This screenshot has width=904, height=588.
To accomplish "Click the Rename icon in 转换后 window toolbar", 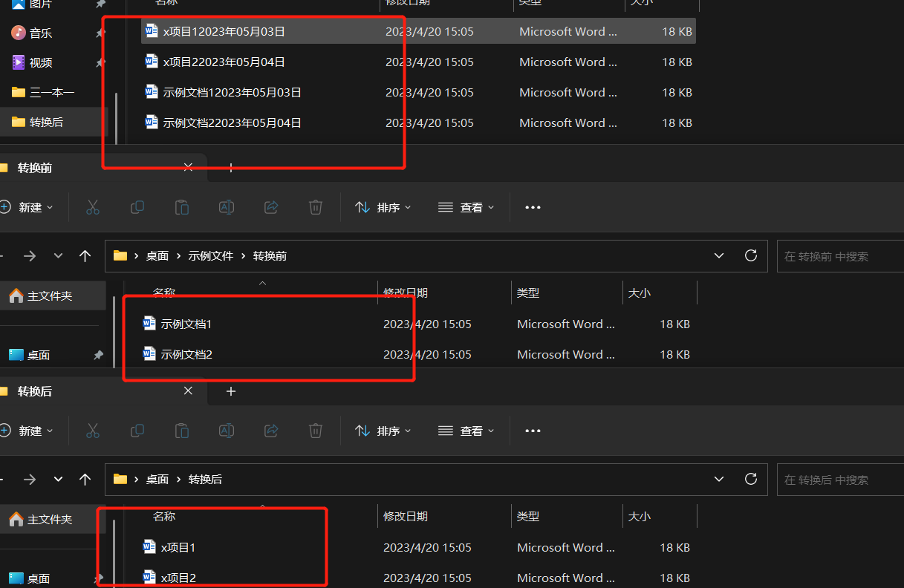I will (x=227, y=431).
